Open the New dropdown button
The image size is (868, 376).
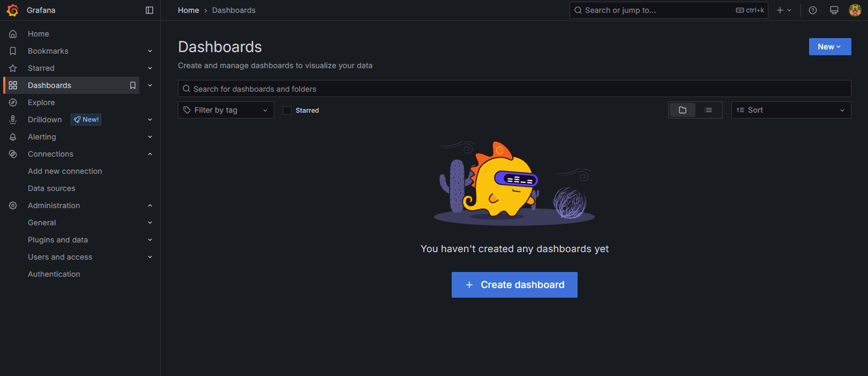point(830,47)
